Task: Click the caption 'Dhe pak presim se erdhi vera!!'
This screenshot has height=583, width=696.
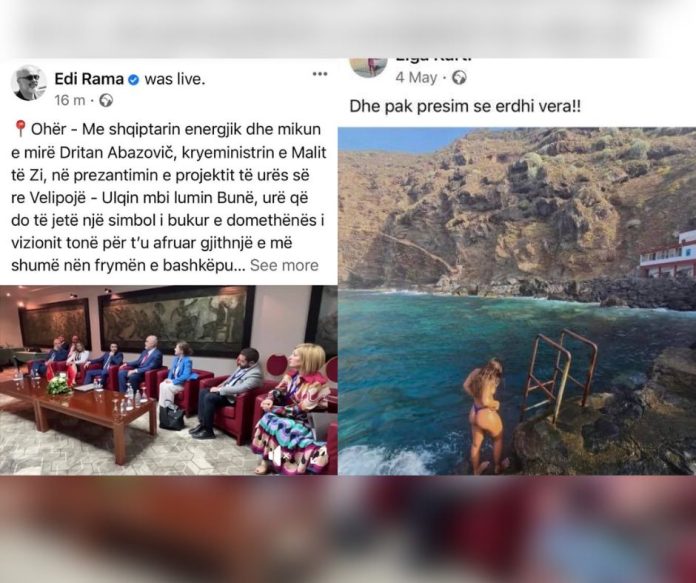Action: point(465,107)
